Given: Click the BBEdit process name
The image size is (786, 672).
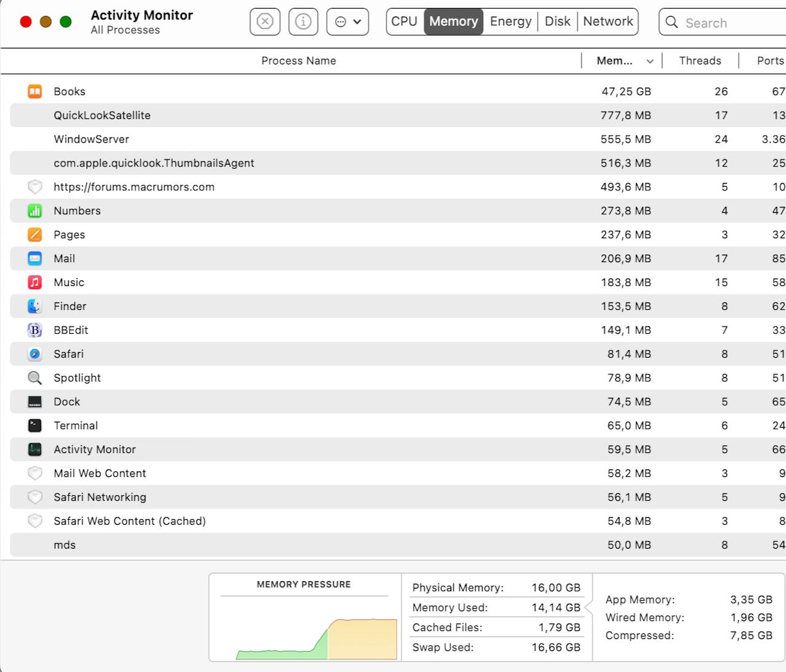Looking at the screenshot, I should [71, 330].
